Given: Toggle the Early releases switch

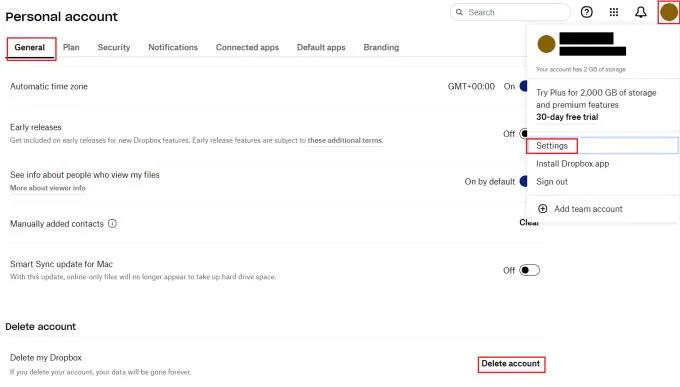Looking at the screenshot, I should (523, 134).
